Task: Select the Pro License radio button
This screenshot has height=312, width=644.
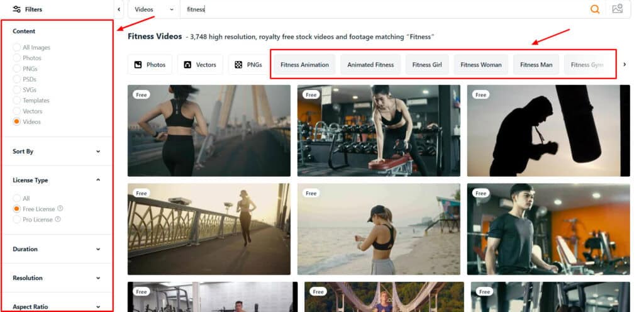Action: coord(16,220)
